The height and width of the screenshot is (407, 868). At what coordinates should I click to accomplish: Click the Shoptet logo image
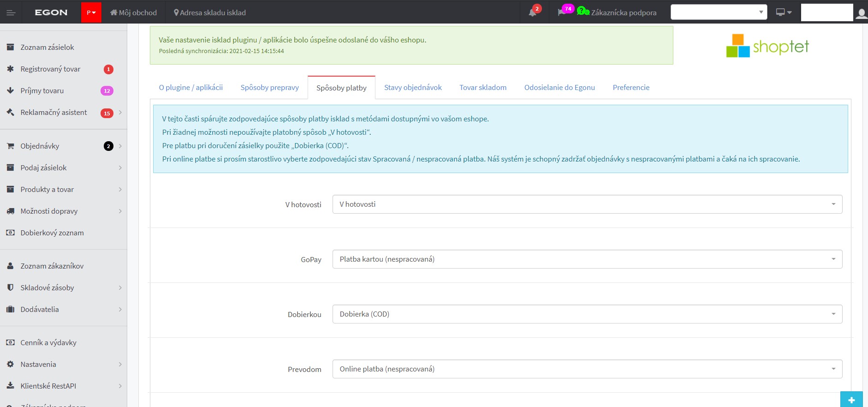[767, 46]
